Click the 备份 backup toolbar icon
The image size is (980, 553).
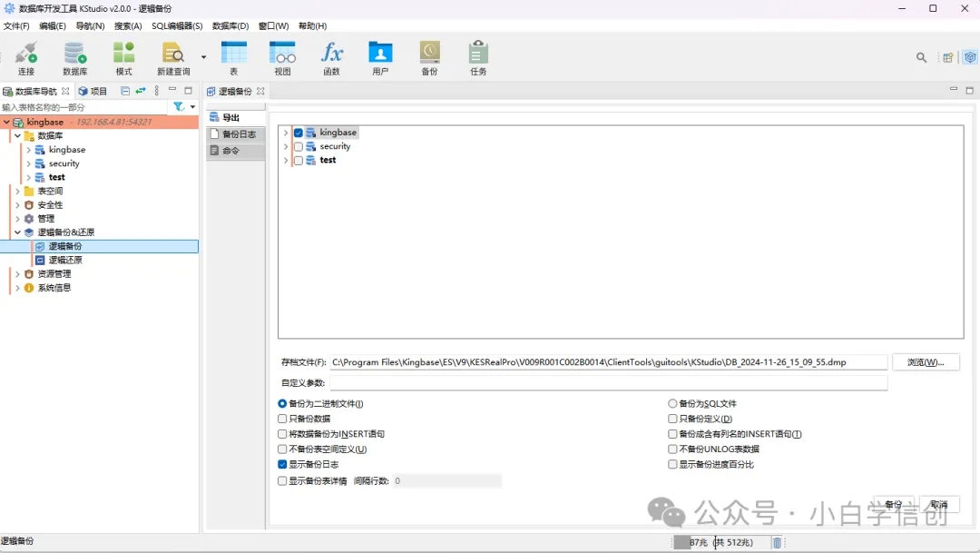point(429,58)
